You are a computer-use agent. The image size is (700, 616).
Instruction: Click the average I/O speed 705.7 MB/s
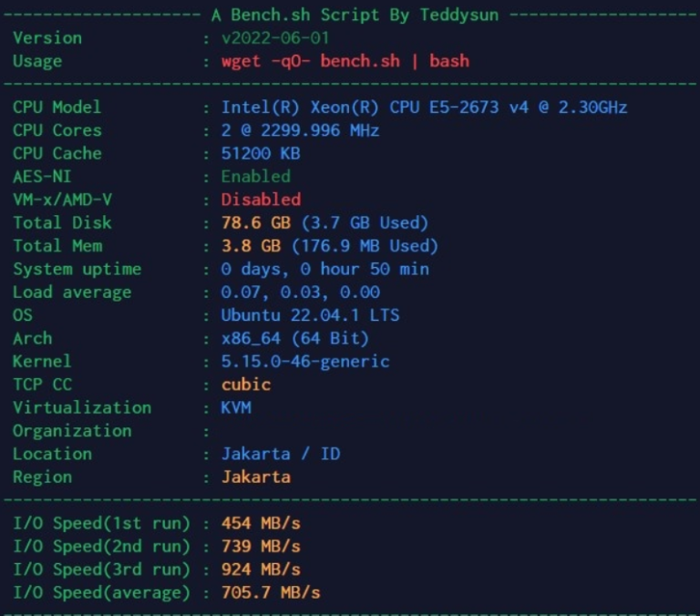[x=271, y=592]
